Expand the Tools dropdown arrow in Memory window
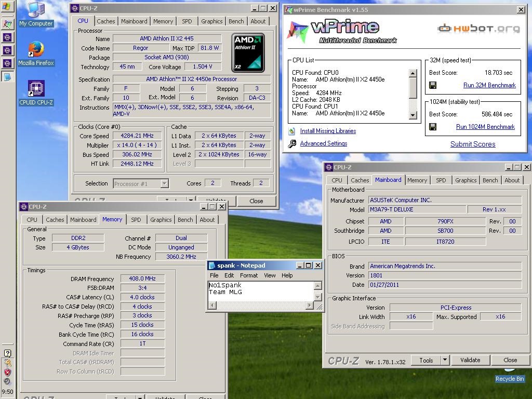532x399 pixels. pos(140,397)
